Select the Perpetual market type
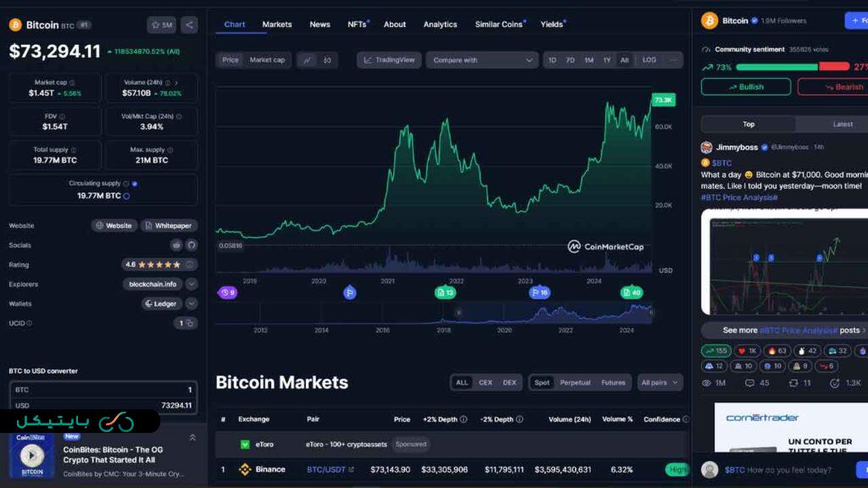The width and height of the screenshot is (868, 488). click(x=575, y=383)
